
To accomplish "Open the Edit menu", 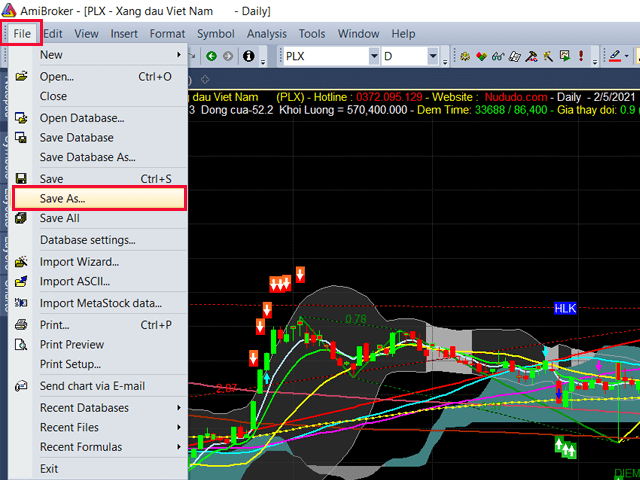I will tap(53, 33).
